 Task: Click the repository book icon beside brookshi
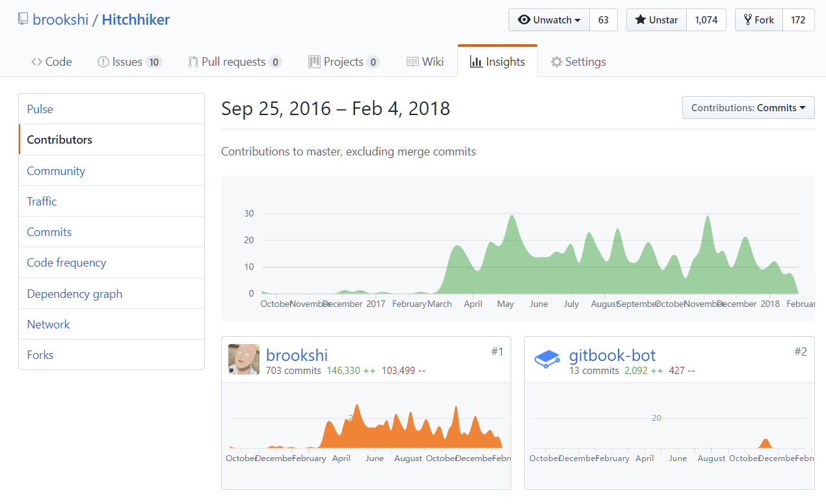[x=23, y=20]
